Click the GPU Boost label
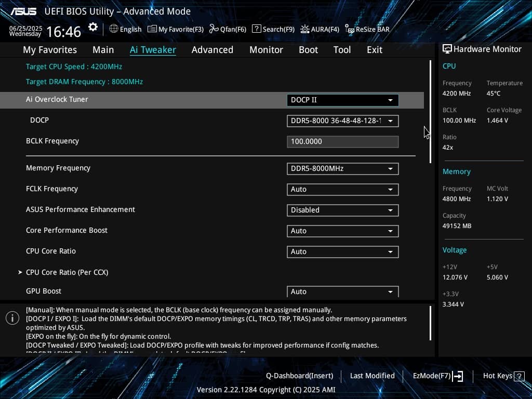Viewport: 532px width, 399px height. [x=44, y=291]
